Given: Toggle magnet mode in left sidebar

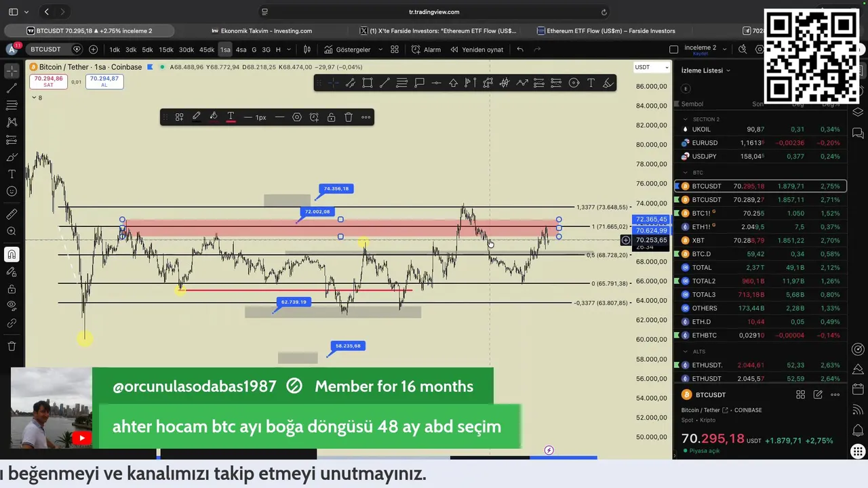Looking at the screenshot, I should [12, 255].
